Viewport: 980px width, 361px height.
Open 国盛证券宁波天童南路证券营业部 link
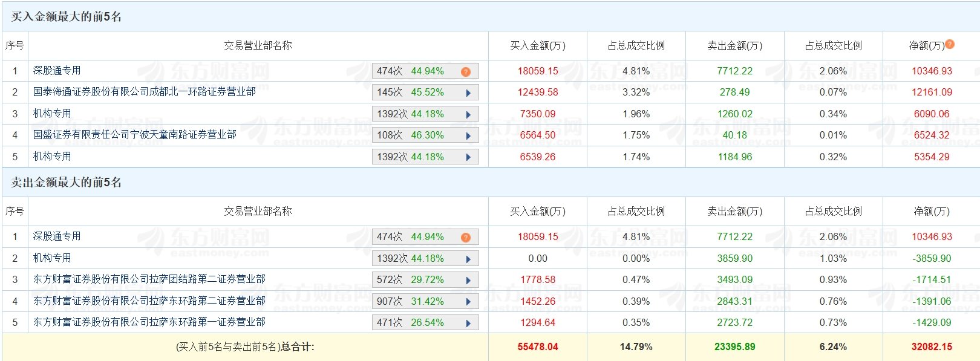tap(135, 135)
